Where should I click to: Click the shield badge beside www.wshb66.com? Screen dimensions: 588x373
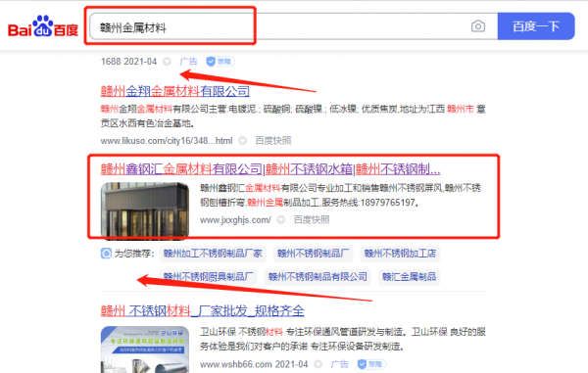pyautogui.click(x=371, y=364)
